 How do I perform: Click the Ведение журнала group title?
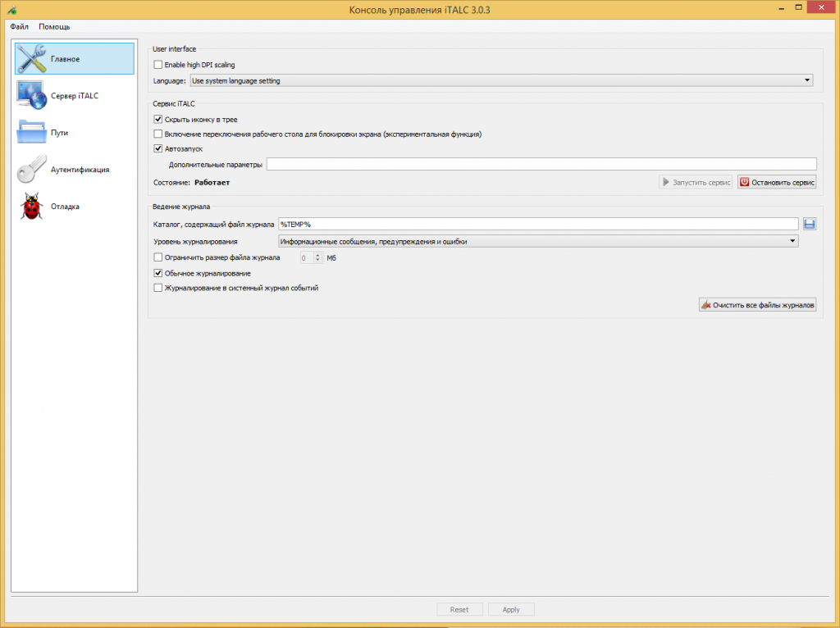181,207
